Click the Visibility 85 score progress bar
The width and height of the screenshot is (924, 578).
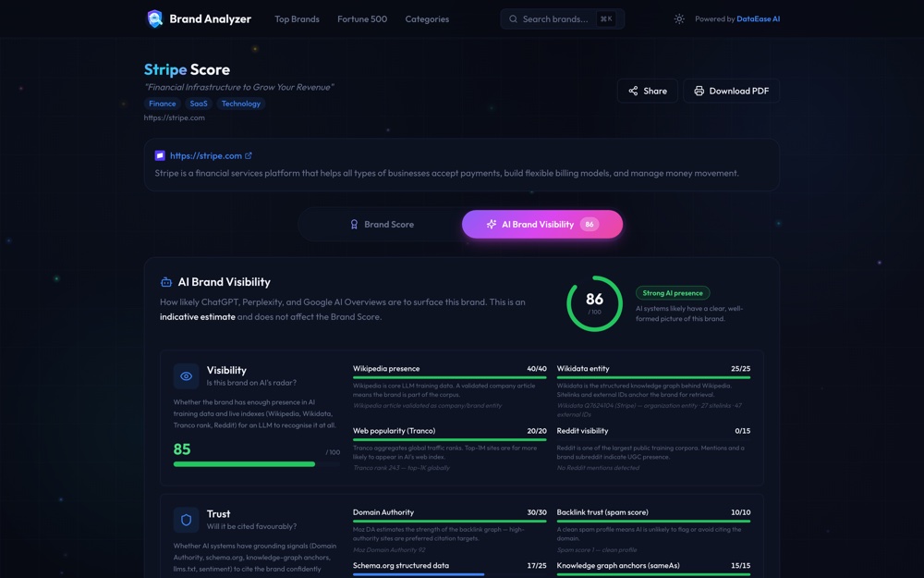[256, 464]
